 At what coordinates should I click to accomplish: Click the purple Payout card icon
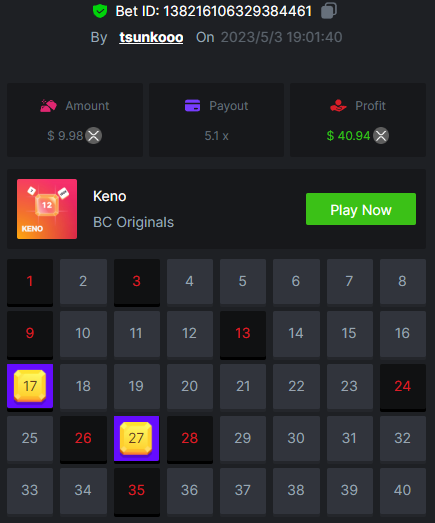pyautogui.click(x=192, y=106)
